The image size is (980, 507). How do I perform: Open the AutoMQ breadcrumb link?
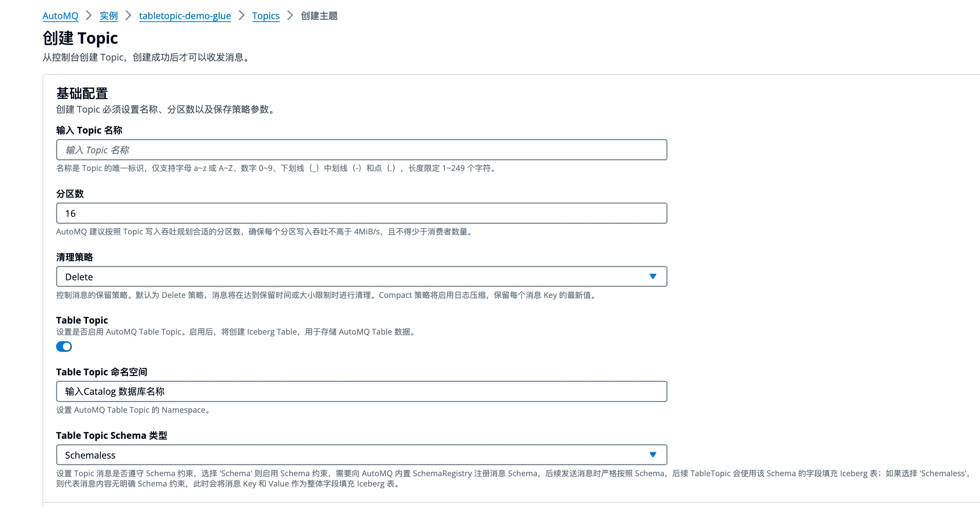(x=60, y=16)
